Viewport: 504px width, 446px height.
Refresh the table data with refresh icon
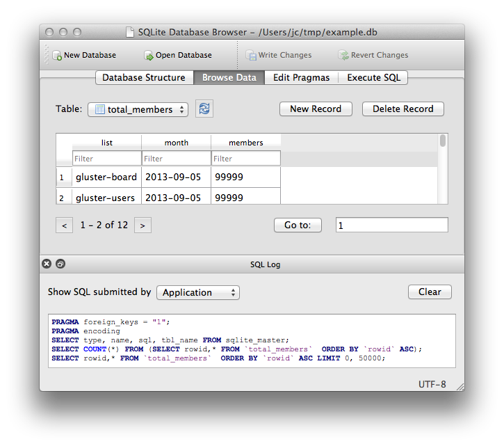[x=204, y=109]
